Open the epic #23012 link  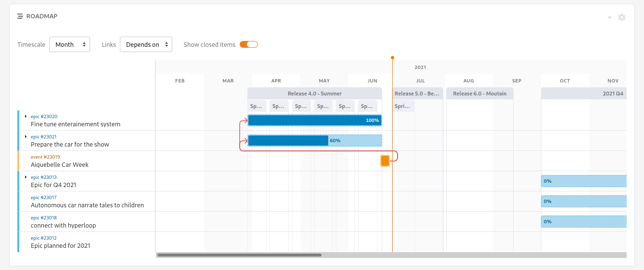43,238
